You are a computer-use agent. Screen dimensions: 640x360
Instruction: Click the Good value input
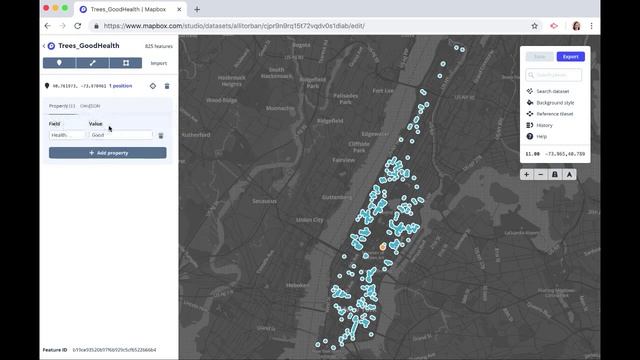pos(121,135)
